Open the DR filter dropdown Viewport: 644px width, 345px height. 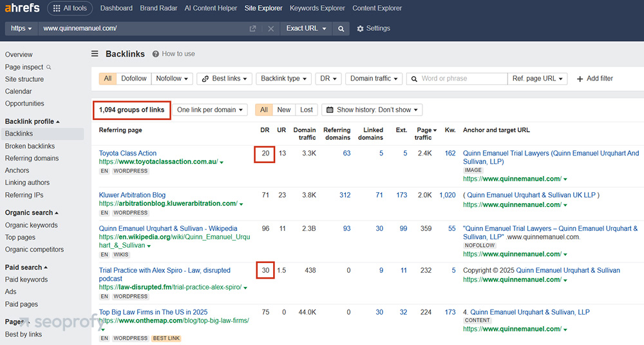[x=328, y=79]
